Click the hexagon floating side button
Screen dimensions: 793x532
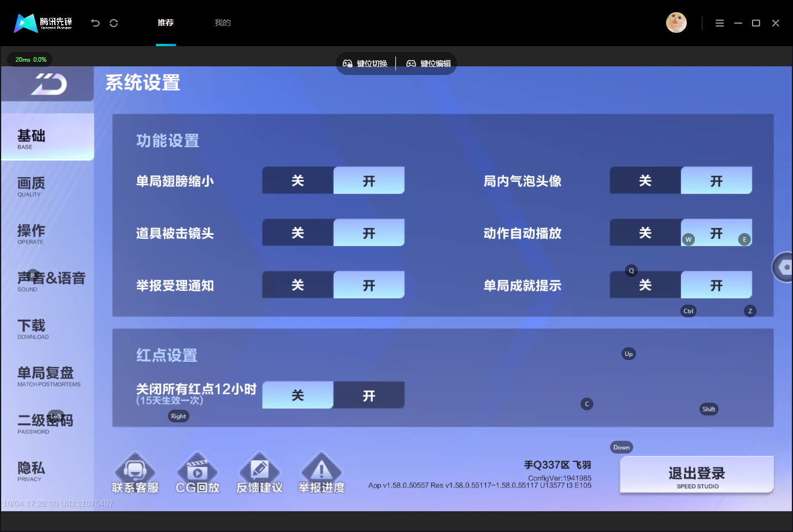pos(784,267)
